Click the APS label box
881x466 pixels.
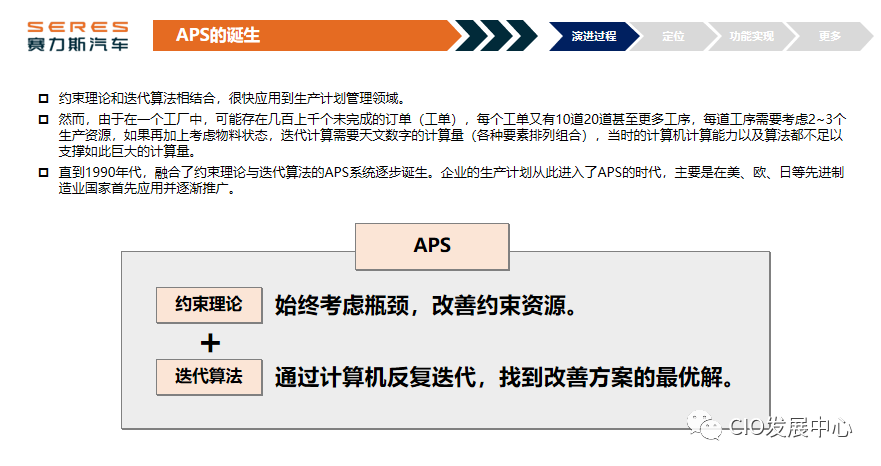(x=432, y=246)
